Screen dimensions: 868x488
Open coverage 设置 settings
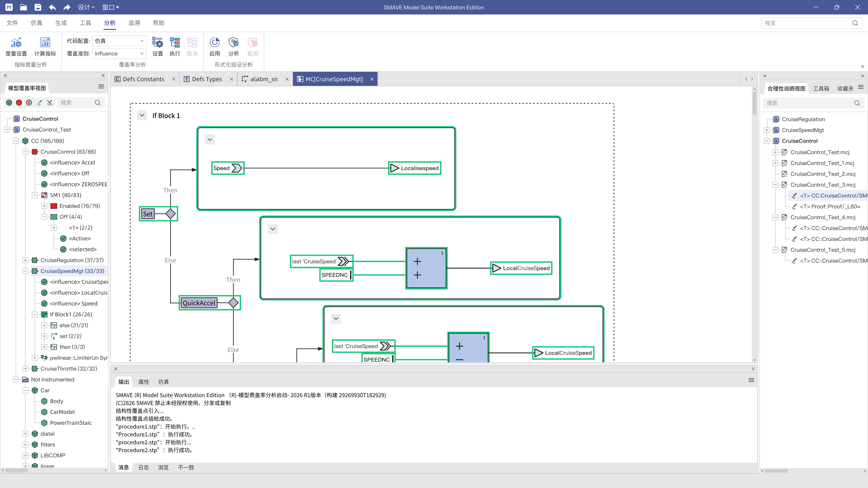tap(157, 47)
